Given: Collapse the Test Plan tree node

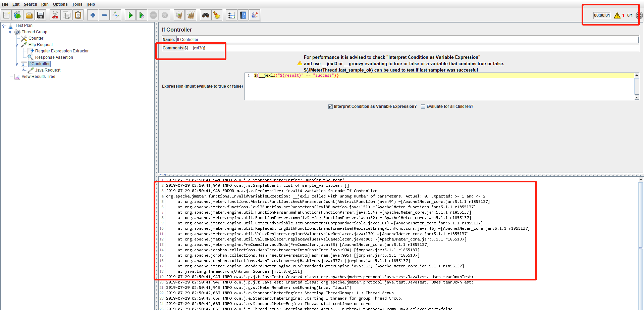Looking at the screenshot, I should click(x=3, y=26).
